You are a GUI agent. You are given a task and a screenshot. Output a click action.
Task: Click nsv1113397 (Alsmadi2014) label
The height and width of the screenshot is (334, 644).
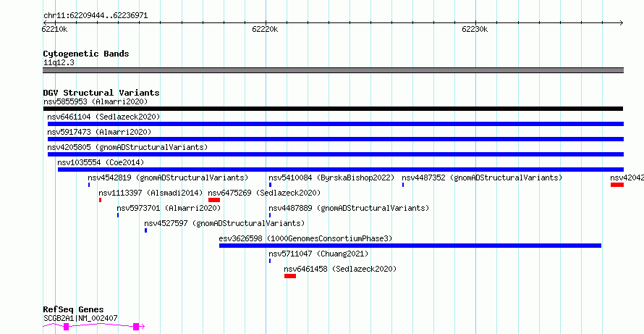(151, 193)
